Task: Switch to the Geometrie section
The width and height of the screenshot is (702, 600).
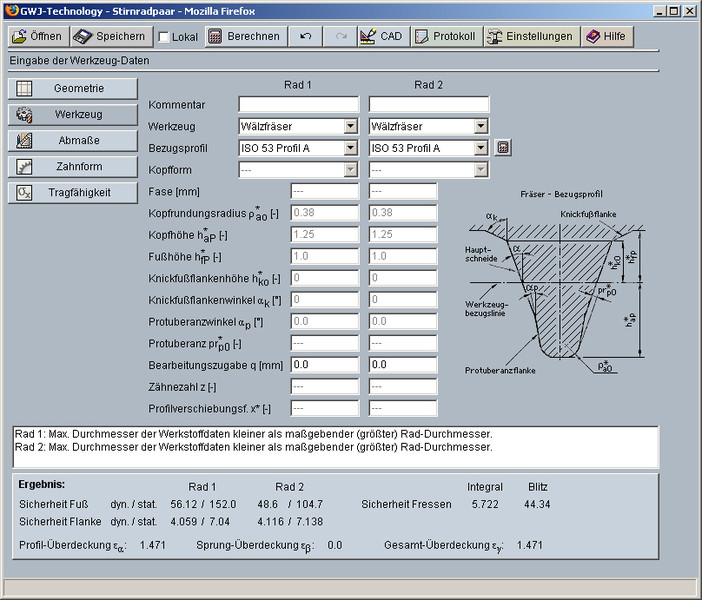Action: coord(72,89)
